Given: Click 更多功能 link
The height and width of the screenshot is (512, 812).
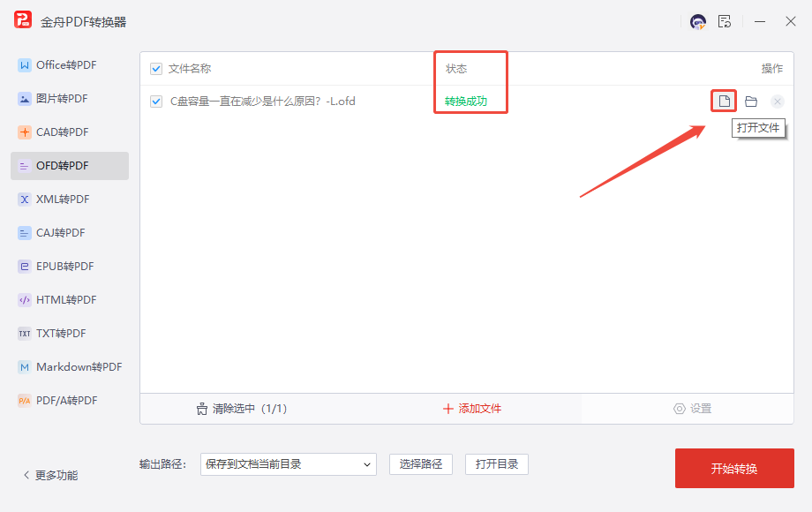Looking at the screenshot, I should pyautogui.click(x=56, y=475).
